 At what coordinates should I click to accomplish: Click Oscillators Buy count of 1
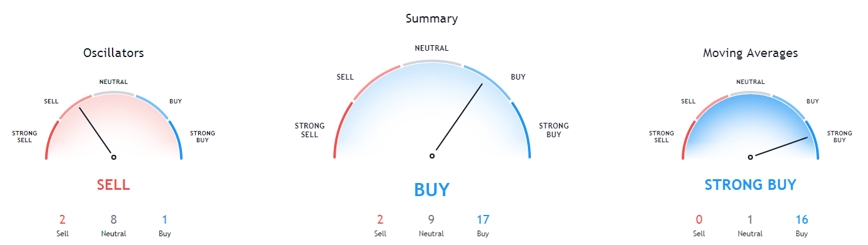pyautogui.click(x=164, y=220)
